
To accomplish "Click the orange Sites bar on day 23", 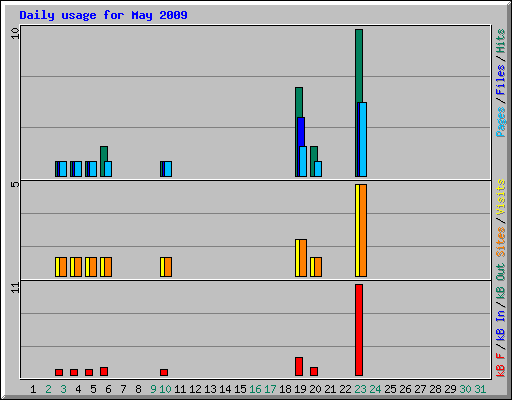I will pyautogui.click(x=363, y=230).
